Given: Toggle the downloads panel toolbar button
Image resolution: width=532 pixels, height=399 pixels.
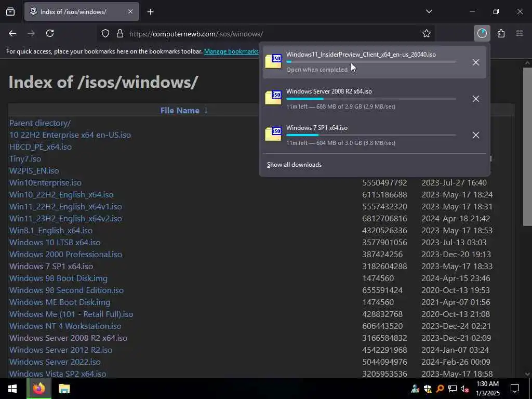Looking at the screenshot, I should click(482, 34).
